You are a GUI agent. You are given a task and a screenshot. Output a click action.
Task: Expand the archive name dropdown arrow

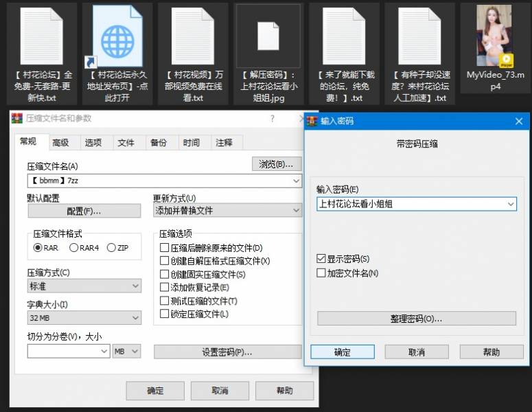click(296, 181)
